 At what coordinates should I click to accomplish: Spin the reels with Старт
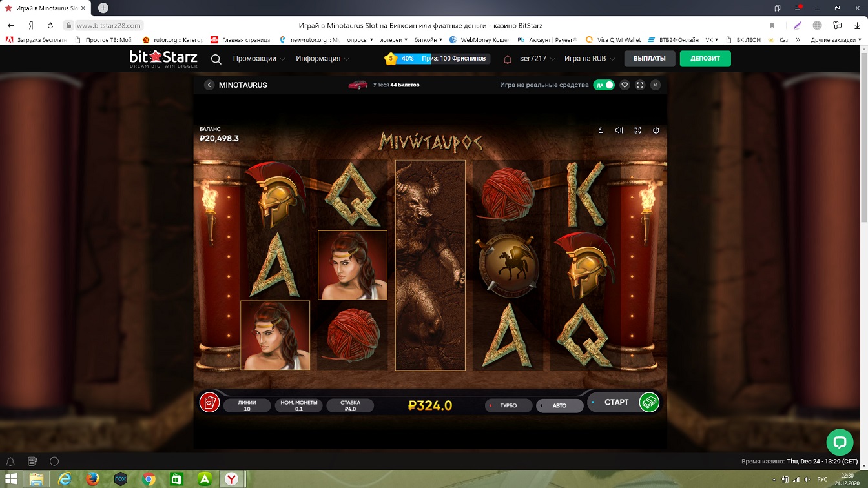(616, 402)
